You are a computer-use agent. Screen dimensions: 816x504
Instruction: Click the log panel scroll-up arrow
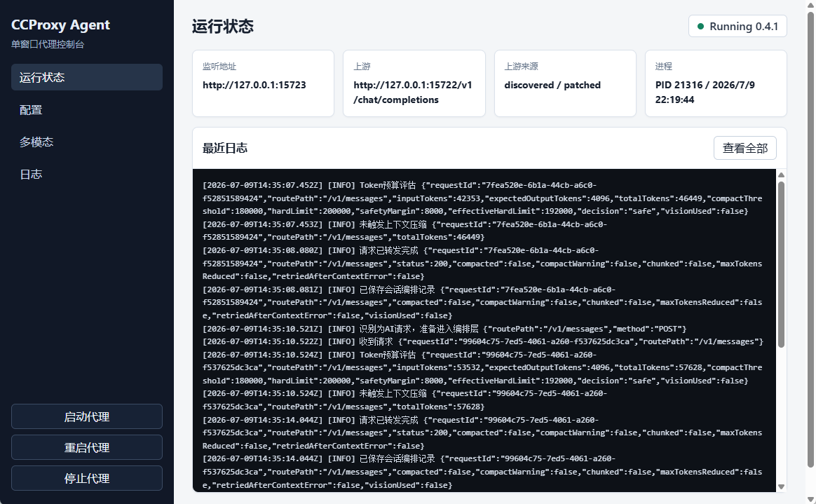pos(781,175)
